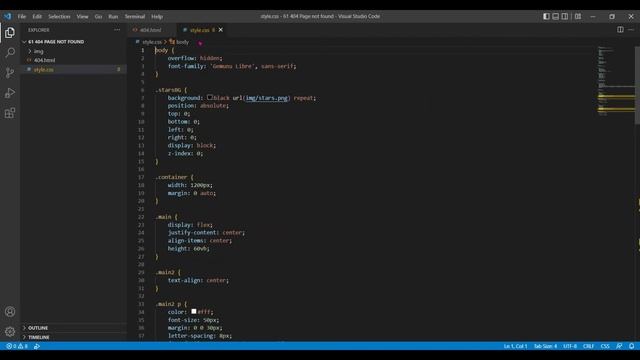Toggle primary side bar visibility
Viewport: 640px width, 360px height.
pos(546,16)
